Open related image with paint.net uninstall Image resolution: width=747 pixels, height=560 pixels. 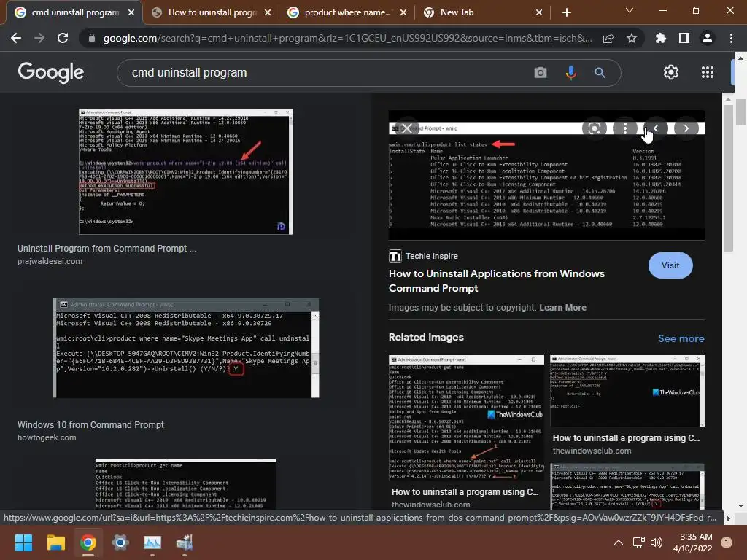[x=466, y=418]
